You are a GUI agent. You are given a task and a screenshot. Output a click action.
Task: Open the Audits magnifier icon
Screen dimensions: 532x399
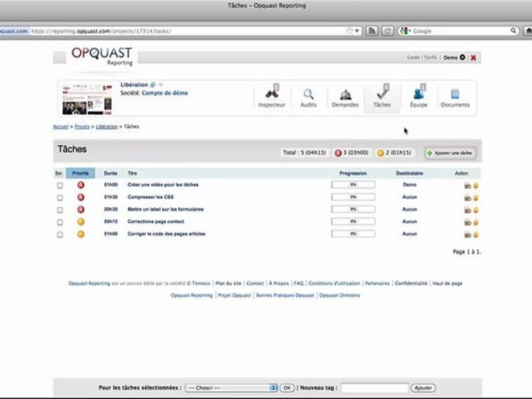coord(308,94)
